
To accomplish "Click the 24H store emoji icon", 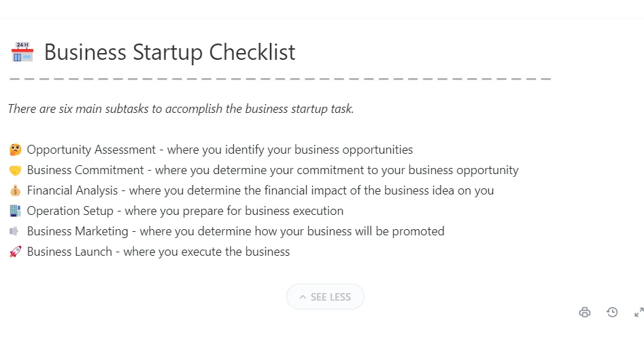I will tap(22, 52).
